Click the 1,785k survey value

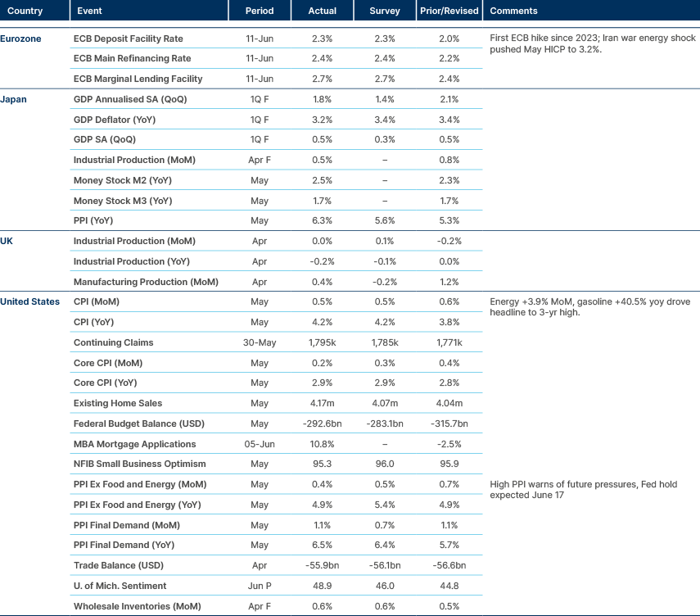click(x=384, y=342)
